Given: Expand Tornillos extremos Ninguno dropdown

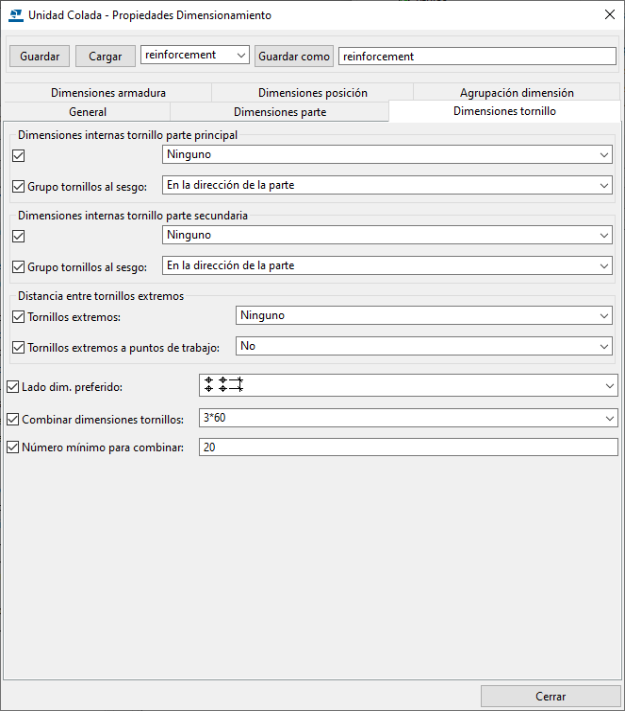Looking at the screenshot, I should [x=424, y=316].
